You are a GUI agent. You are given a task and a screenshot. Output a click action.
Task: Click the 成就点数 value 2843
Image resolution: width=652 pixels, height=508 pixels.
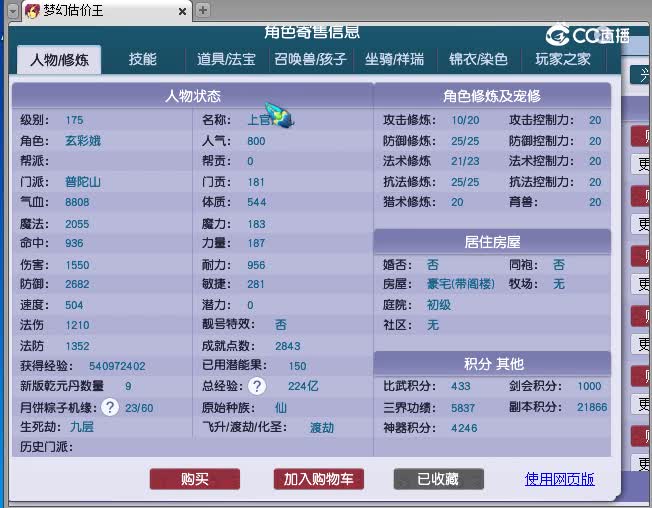pyautogui.click(x=288, y=346)
